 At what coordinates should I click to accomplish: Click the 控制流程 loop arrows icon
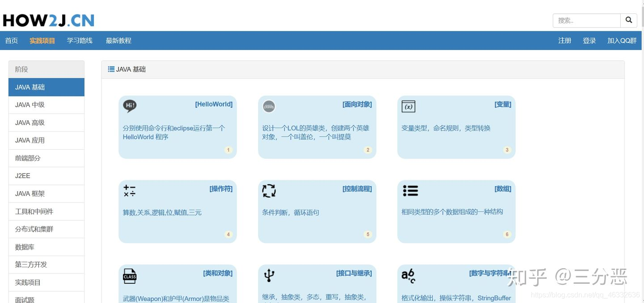[x=269, y=191]
